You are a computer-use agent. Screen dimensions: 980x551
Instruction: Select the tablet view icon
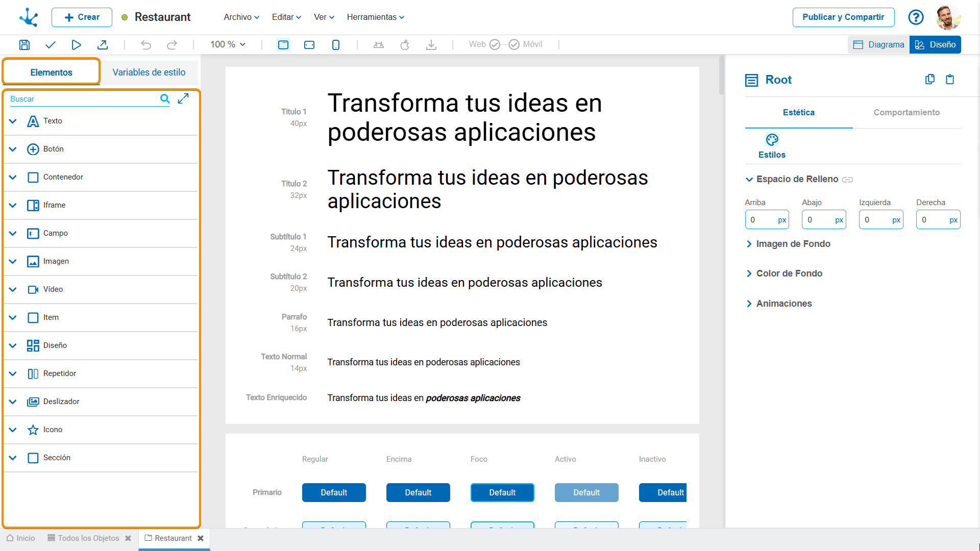pyautogui.click(x=309, y=45)
